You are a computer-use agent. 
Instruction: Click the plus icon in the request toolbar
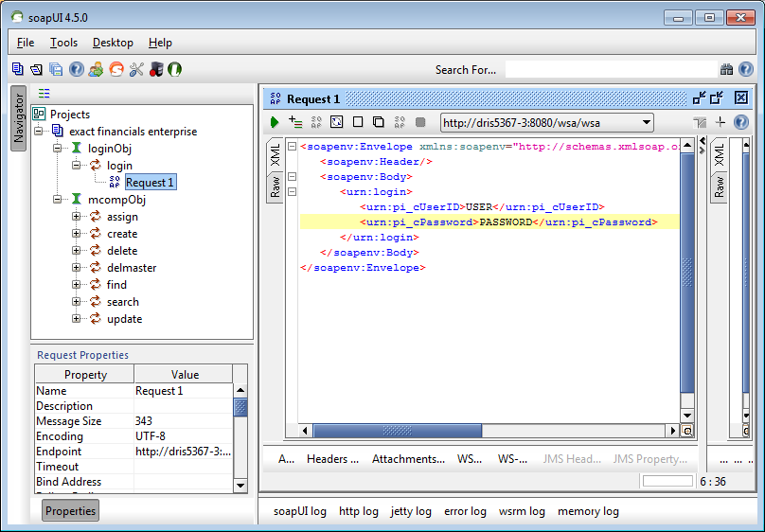721,122
